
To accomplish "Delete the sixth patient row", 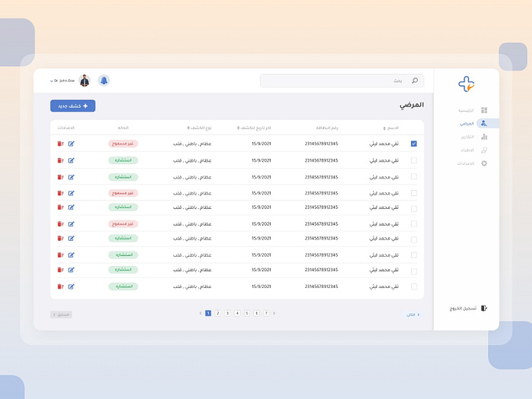I will tap(60, 224).
